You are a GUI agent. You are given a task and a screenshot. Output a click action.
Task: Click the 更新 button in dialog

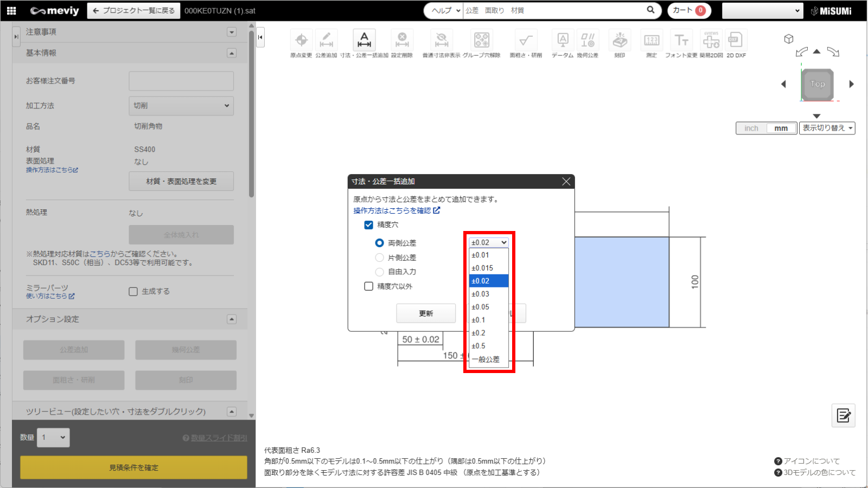(x=426, y=313)
